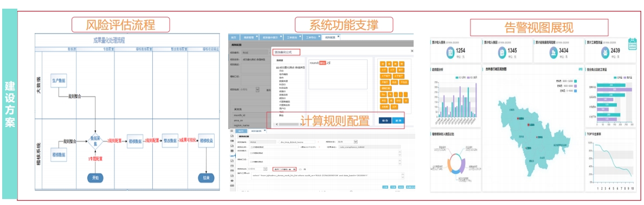Open the dropdown beside 规则状态 in upper form
Viewport: 644px width, 205px height.
coord(257,89)
